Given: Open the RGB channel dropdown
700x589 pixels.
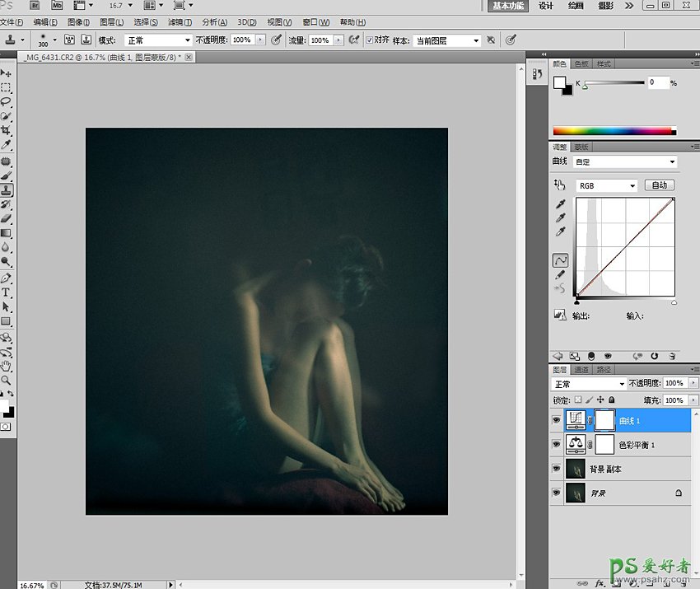Looking at the screenshot, I should point(606,185).
